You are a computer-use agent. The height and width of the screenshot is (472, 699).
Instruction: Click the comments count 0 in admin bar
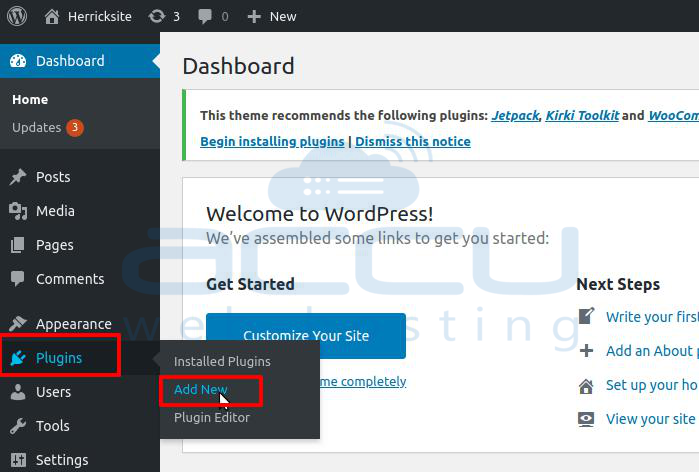coord(225,17)
